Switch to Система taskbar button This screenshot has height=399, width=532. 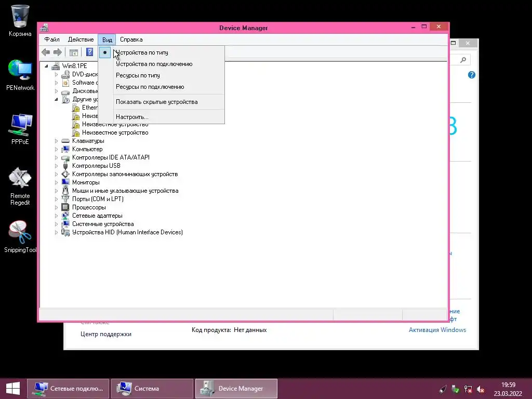[x=152, y=389]
